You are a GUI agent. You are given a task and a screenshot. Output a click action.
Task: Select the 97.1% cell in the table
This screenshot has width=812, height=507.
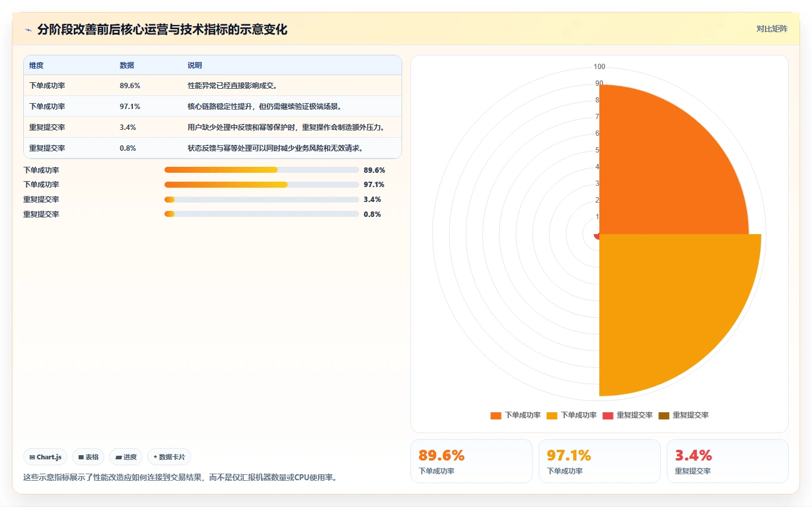[x=130, y=107]
